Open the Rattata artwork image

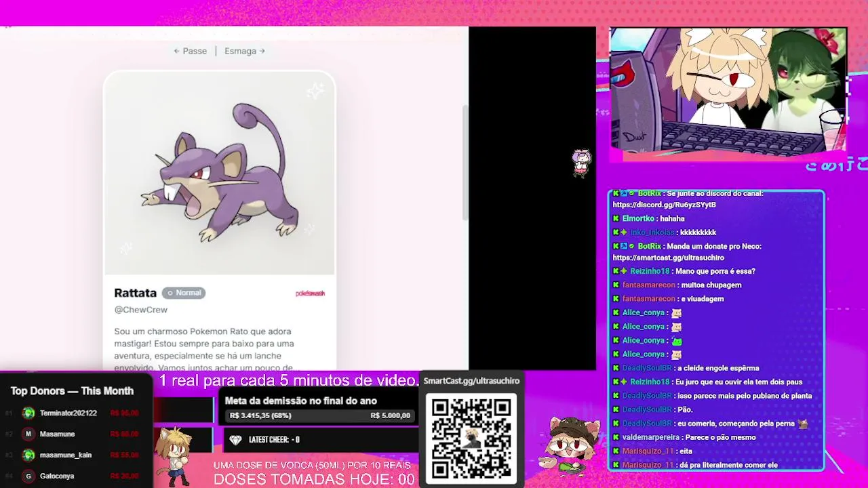(220, 174)
